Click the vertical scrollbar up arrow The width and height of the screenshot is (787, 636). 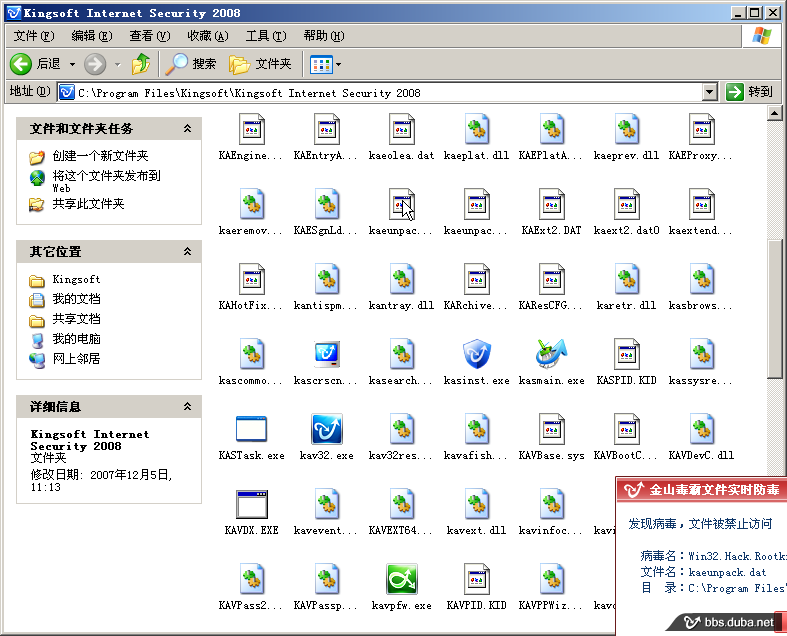coord(774,113)
